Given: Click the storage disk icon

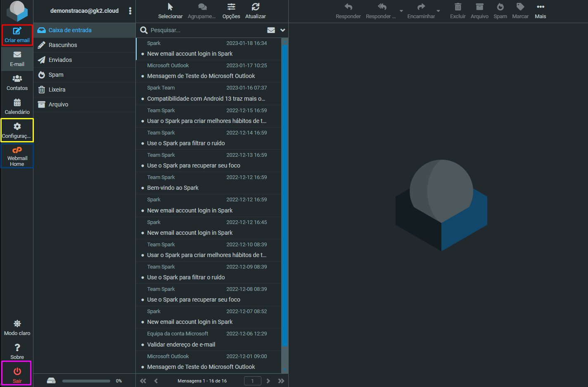Looking at the screenshot, I should pyautogui.click(x=51, y=380).
